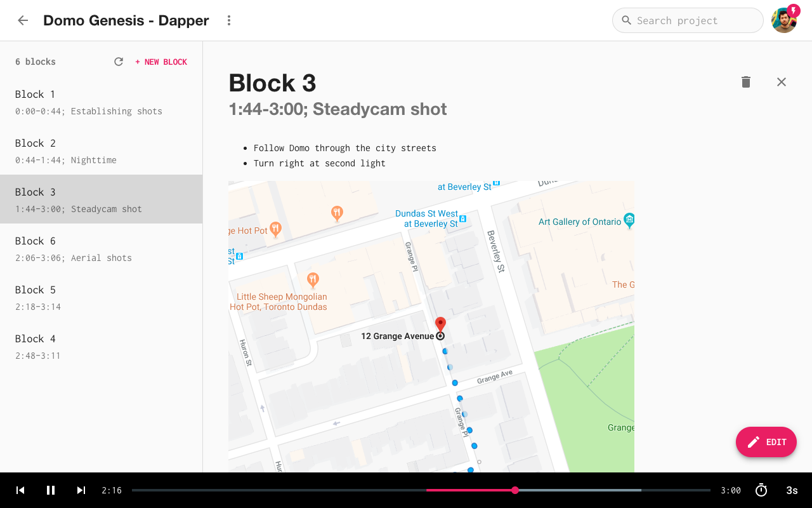Click the Block 3 heading
This screenshot has height=508, width=812.
(272, 83)
